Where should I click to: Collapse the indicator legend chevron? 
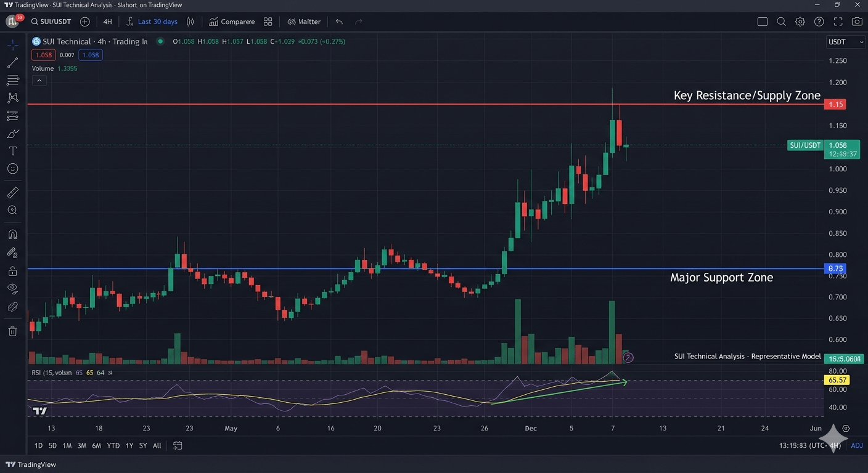[x=39, y=81]
